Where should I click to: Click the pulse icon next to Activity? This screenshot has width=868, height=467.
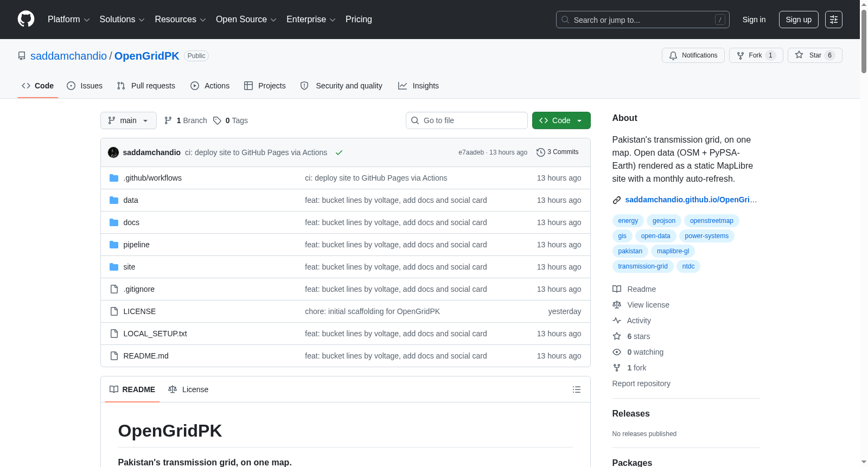pos(617,321)
